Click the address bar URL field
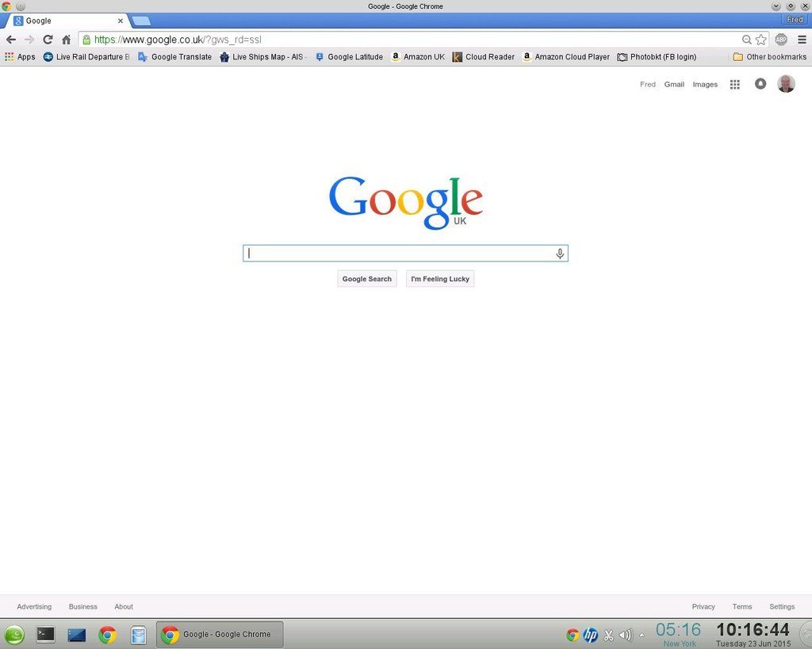This screenshot has height=649, width=812. 414,40
